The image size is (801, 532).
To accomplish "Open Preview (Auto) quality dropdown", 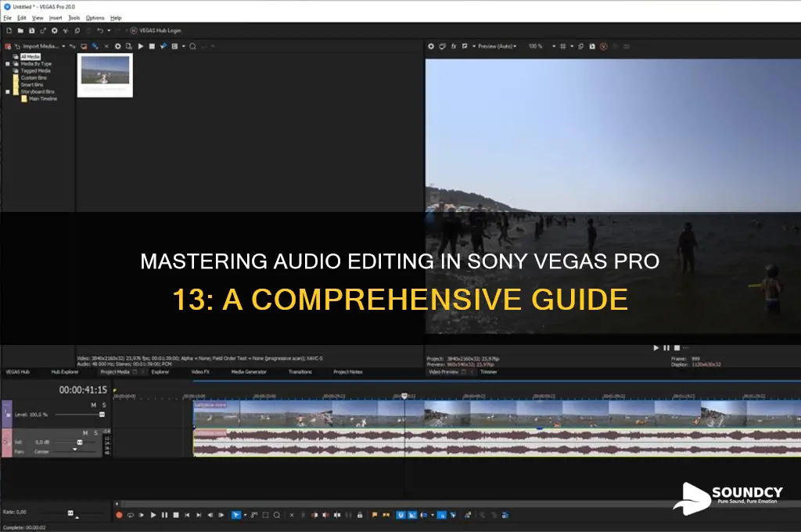I will coord(497,46).
